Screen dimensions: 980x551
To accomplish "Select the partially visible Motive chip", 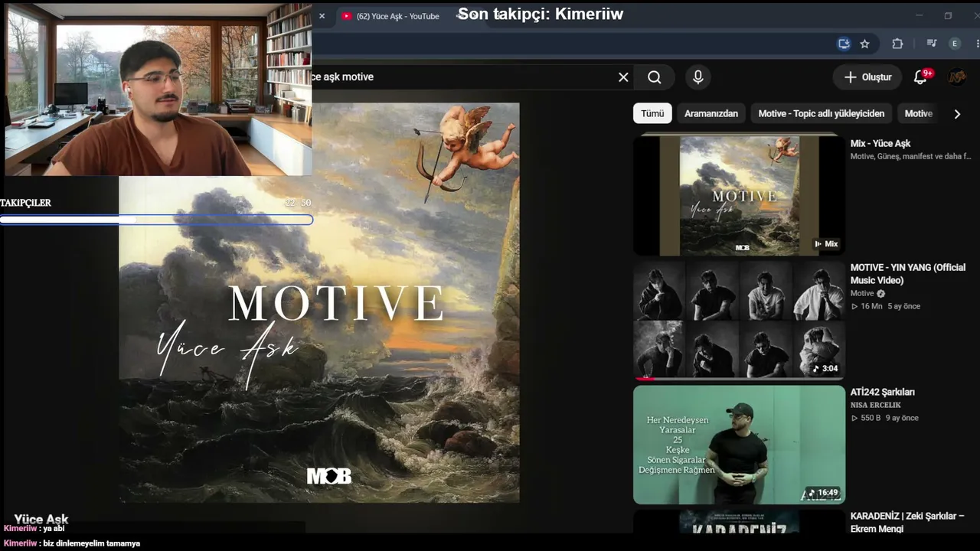I will click(918, 113).
